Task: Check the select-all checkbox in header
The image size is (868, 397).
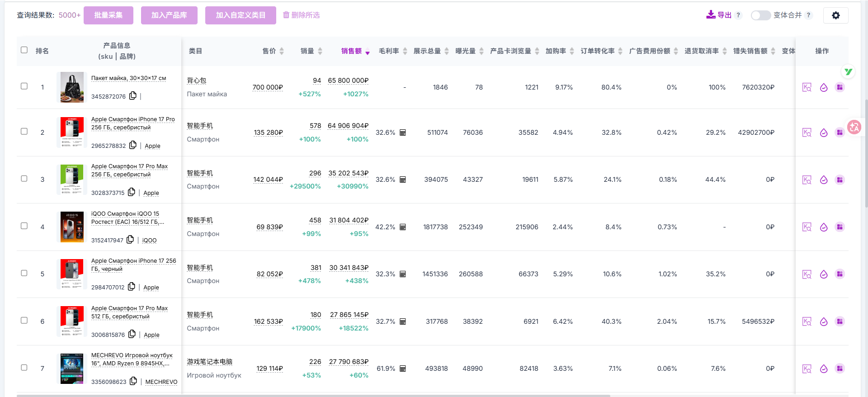Action: (24, 50)
